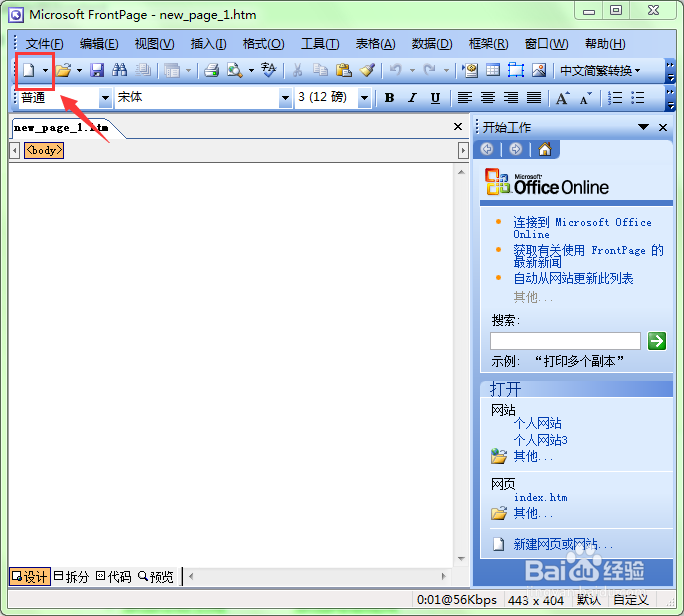This screenshot has height=616, width=684.
Task: Toggle Numbered list button
Action: 615,98
